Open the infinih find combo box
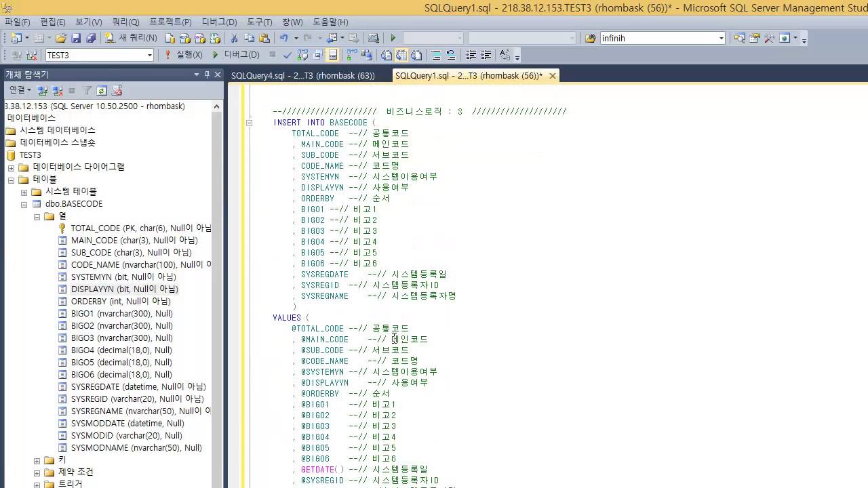 click(663, 38)
